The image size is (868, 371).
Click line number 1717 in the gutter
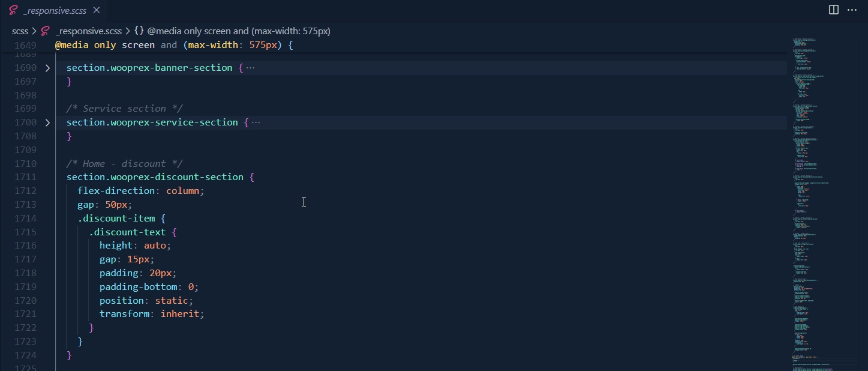coord(25,259)
